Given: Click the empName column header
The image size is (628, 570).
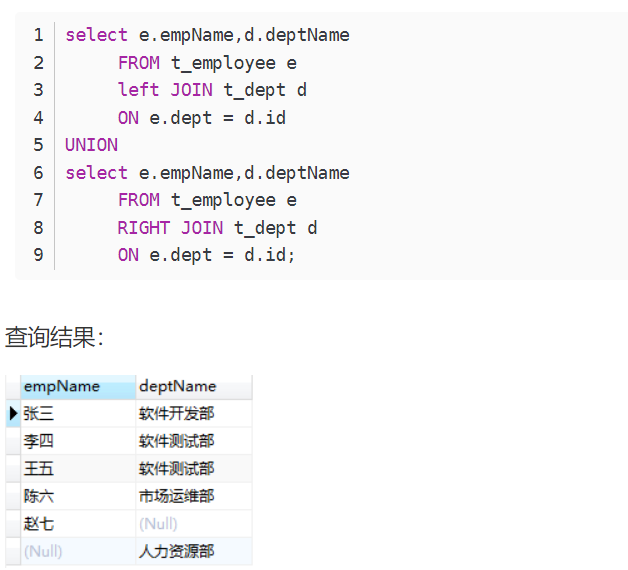Looking at the screenshot, I should 78,387.
